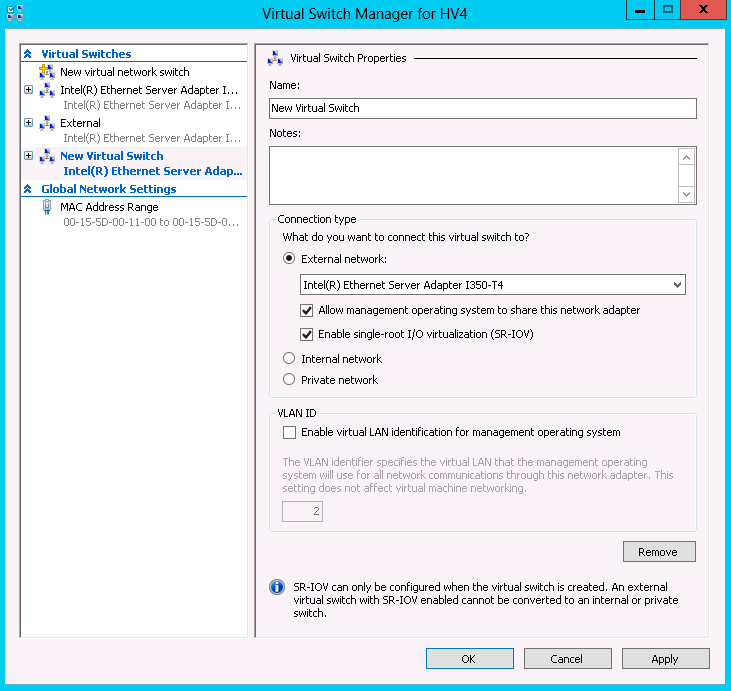Image resolution: width=731 pixels, height=691 pixels.
Task: Expand the New Virtual Switch node
Action: tap(28, 155)
